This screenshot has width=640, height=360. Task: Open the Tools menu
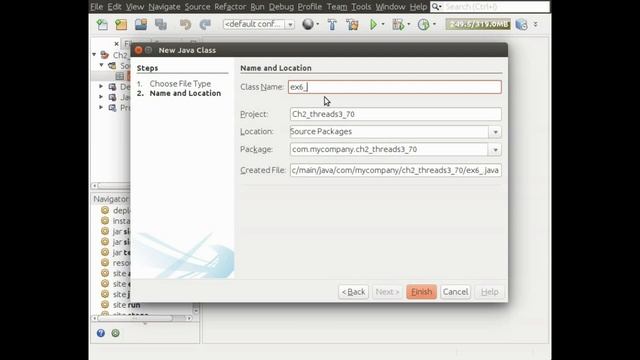point(361,7)
